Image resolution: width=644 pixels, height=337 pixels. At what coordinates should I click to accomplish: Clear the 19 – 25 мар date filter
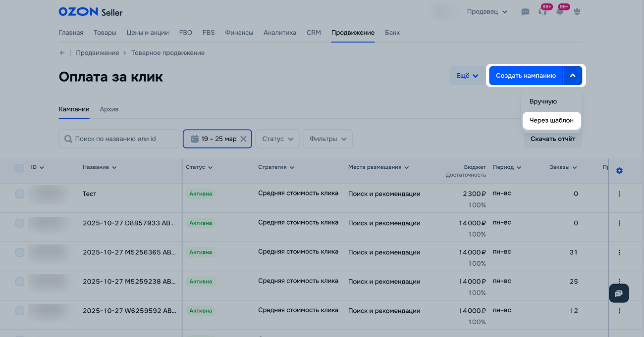click(x=243, y=139)
